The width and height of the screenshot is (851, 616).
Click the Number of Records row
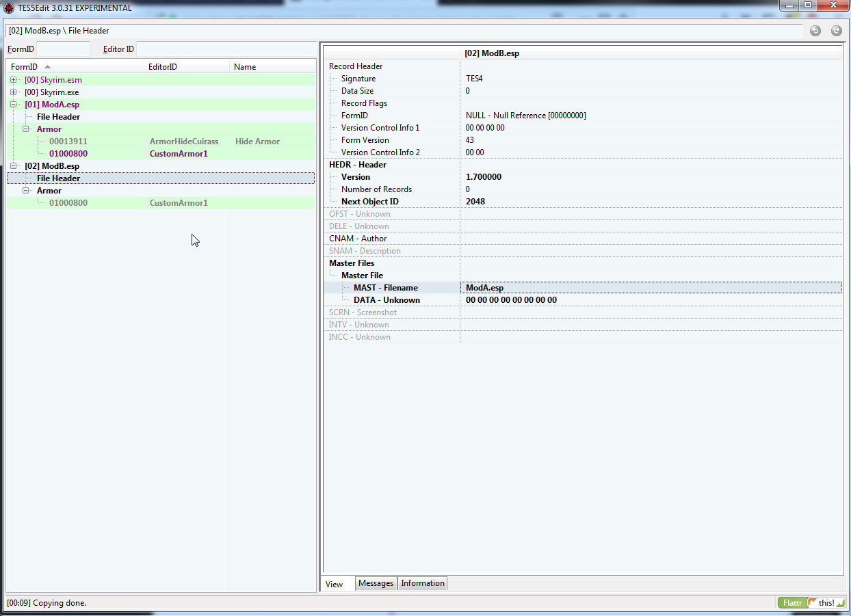[x=583, y=189]
